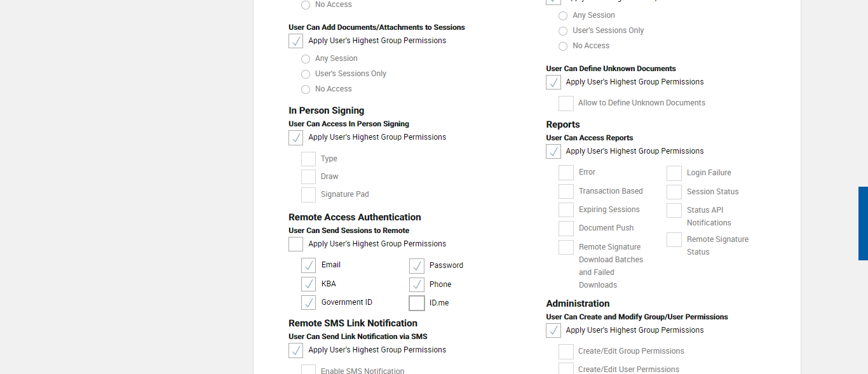
Task: Toggle the Government ID checkbox
Action: click(309, 302)
